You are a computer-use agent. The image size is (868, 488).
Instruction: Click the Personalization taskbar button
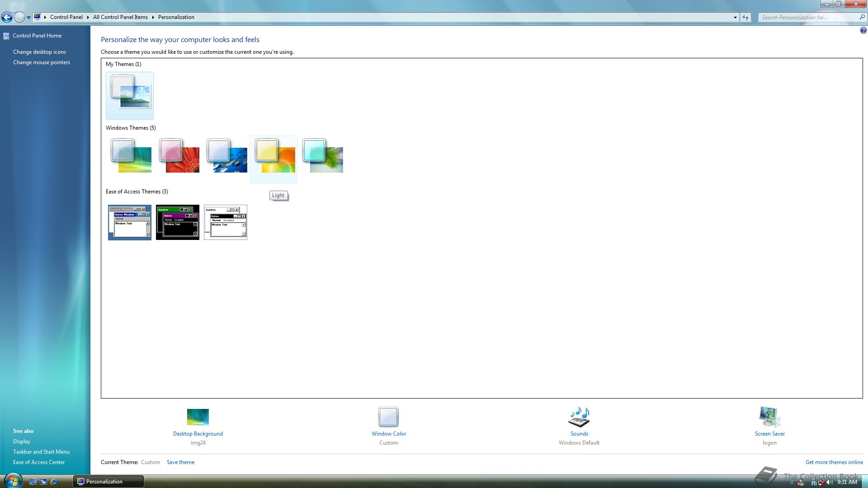click(x=108, y=482)
